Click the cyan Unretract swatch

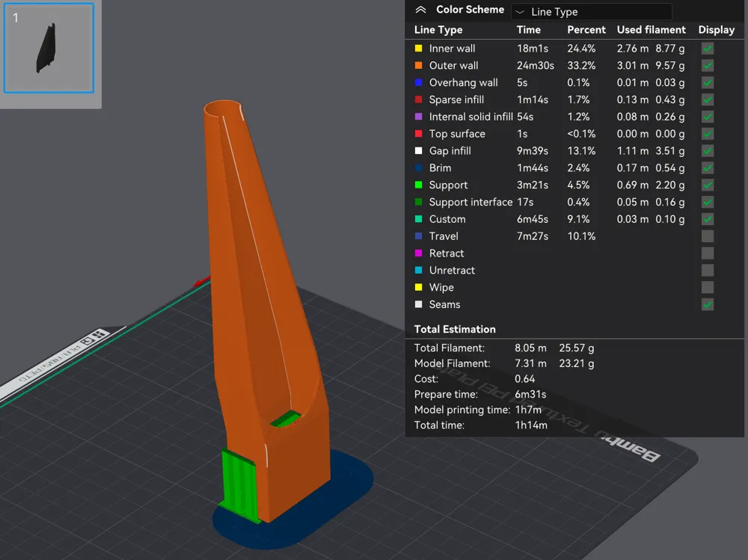pyautogui.click(x=418, y=271)
